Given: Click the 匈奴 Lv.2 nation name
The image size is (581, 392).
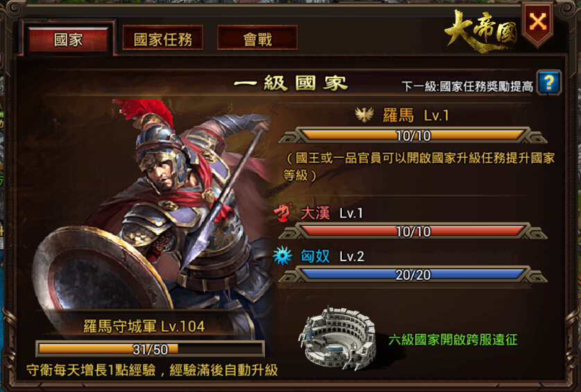Looking at the screenshot, I should (332, 256).
